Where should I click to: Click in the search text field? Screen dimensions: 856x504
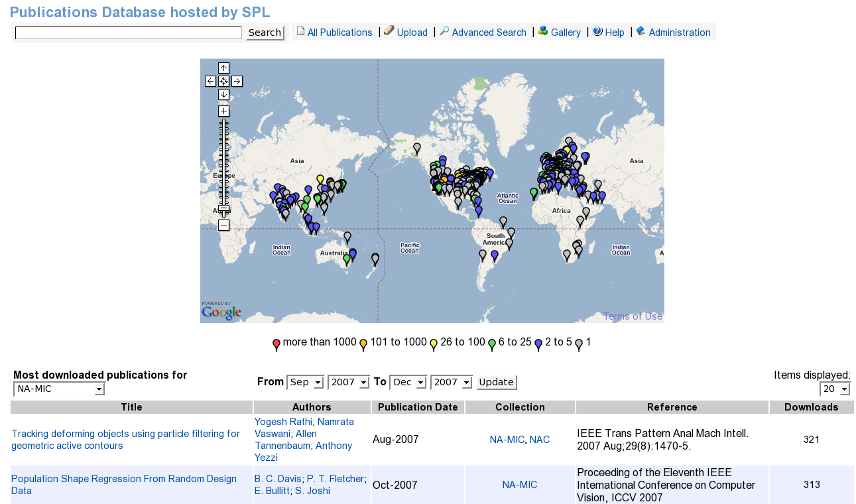(128, 33)
